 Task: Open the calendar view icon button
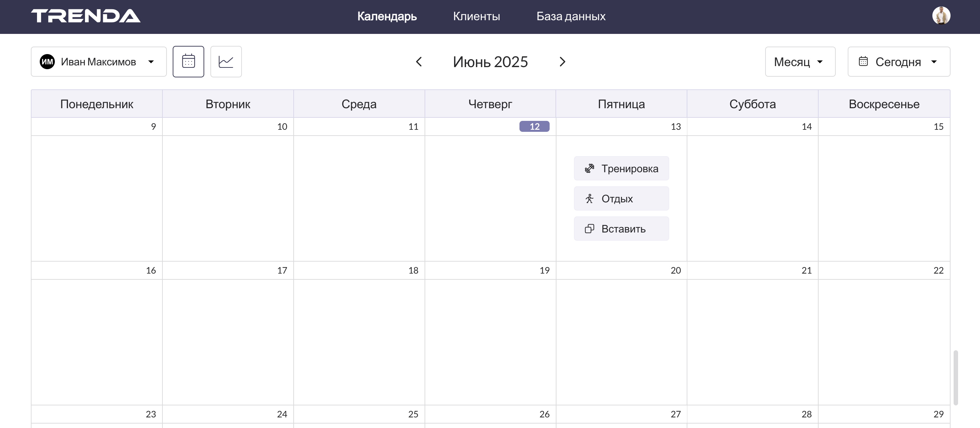(188, 62)
